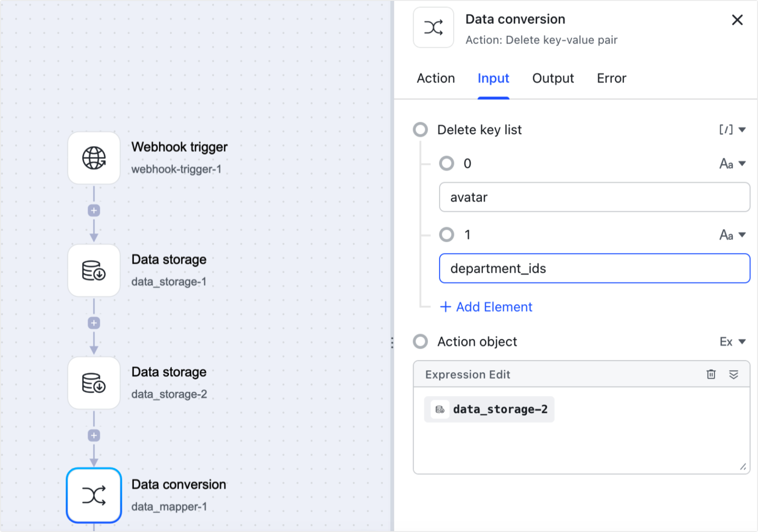Select the radio circle next to Action object
Image resolution: width=758 pixels, height=532 pixels.
coord(421,341)
